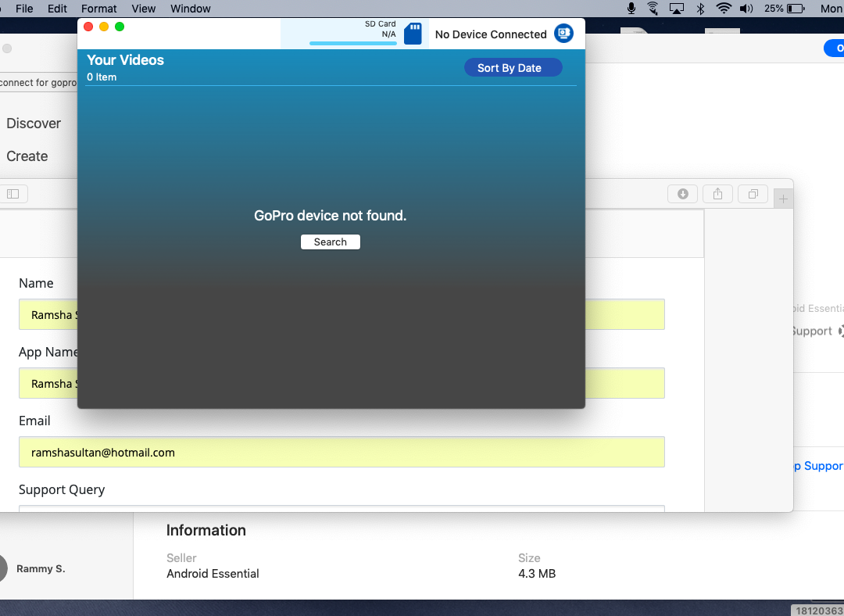Maximize the GoPro window with green button
This screenshot has height=616, width=844.
point(120,27)
